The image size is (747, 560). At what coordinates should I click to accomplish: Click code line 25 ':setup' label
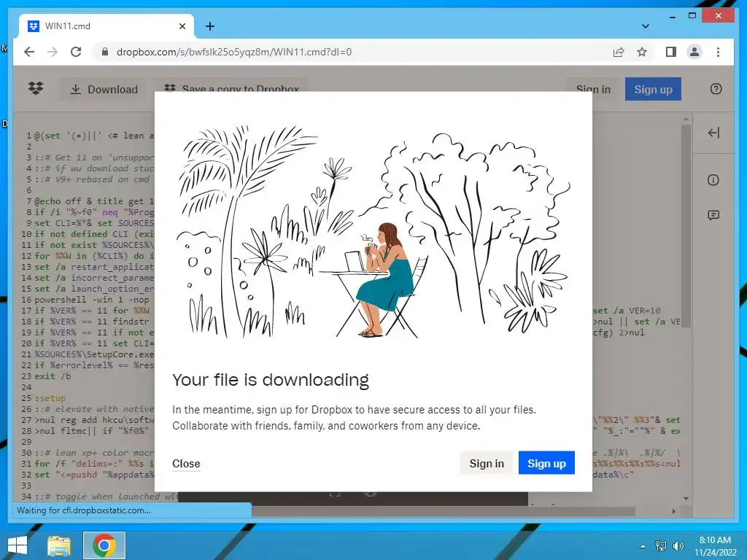[50, 398]
